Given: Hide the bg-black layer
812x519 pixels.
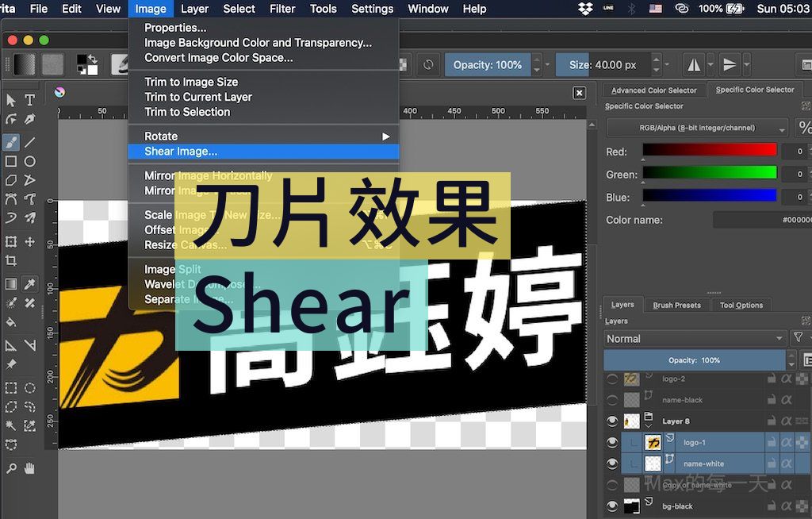Looking at the screenshot, I should [612, 506].
